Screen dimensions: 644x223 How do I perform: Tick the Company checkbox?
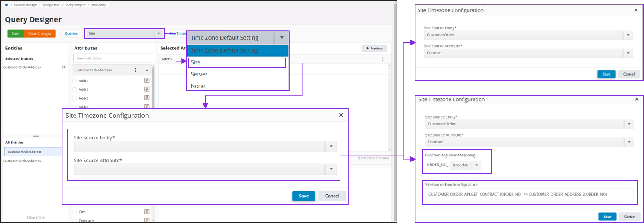click(x=75, y=220)
